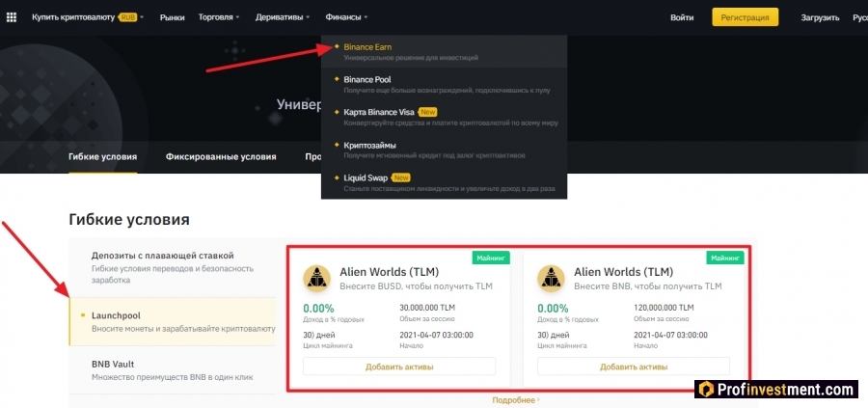Click the Майнинг badge on BNB card
868x408 pixels.
[x=725, y=258]
